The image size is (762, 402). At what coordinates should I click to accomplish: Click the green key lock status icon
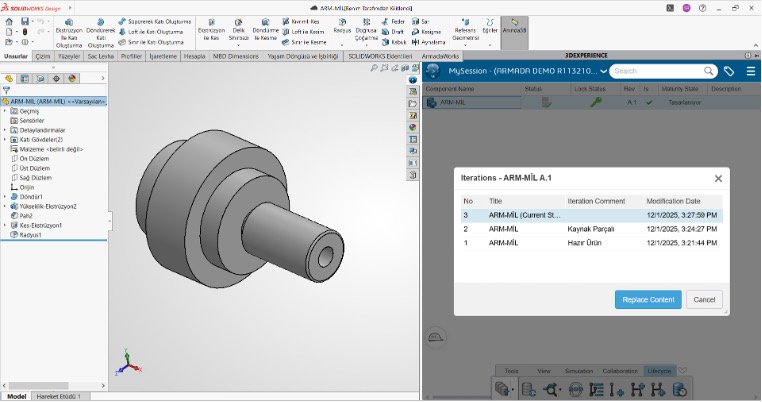click(596, 102)
